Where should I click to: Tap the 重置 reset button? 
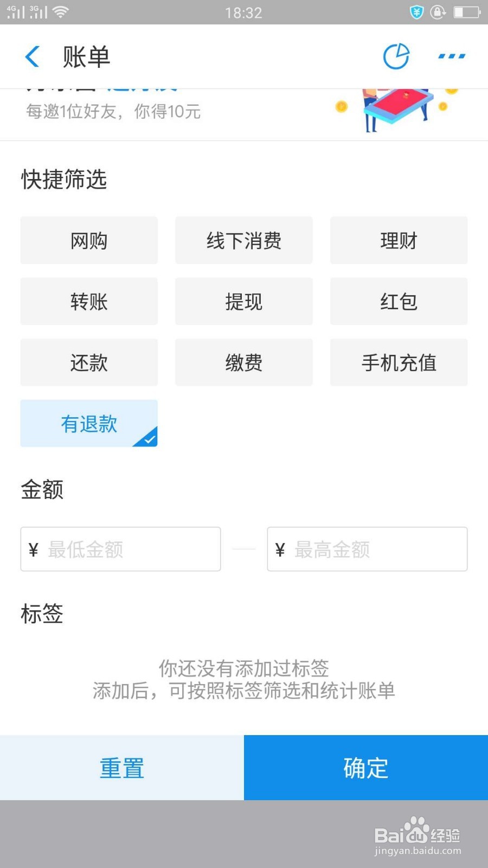[122, 768]
